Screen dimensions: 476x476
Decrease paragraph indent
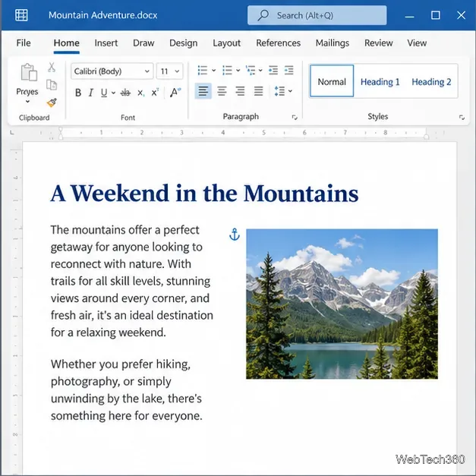[x=273, y=71]
